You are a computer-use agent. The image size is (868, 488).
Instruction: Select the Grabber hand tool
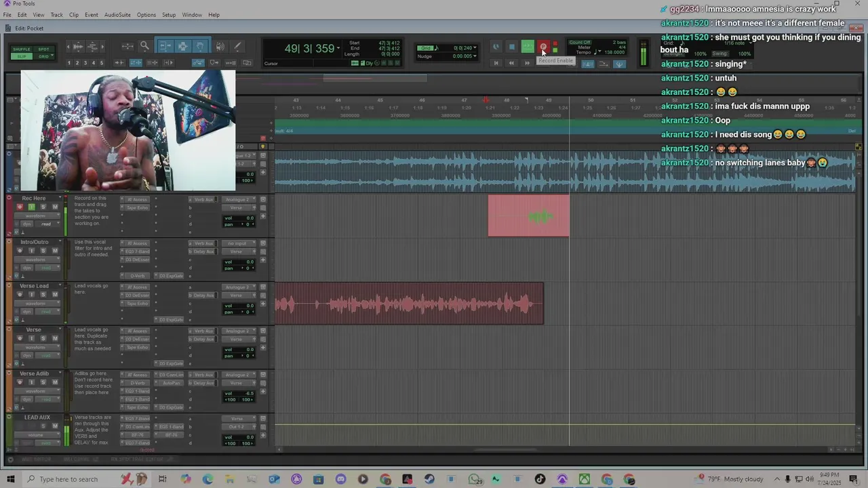click(x=200, y=47)
